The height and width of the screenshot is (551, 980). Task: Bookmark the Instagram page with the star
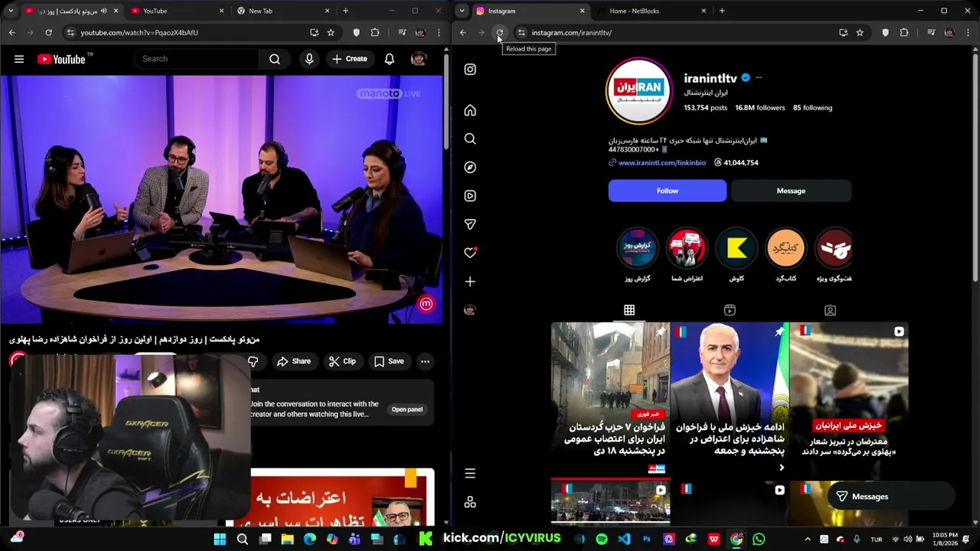[860, 33]
